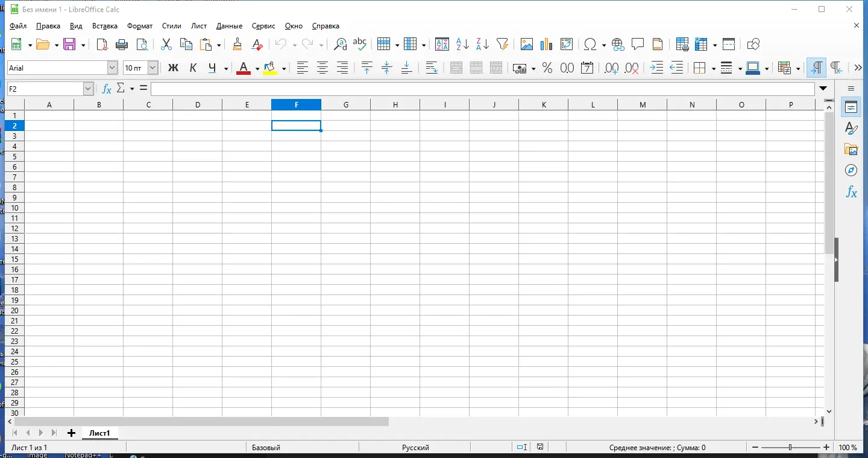Screen dimensions: 868x458
Task: Insert a chart
Action: click(x=547, y=44)
